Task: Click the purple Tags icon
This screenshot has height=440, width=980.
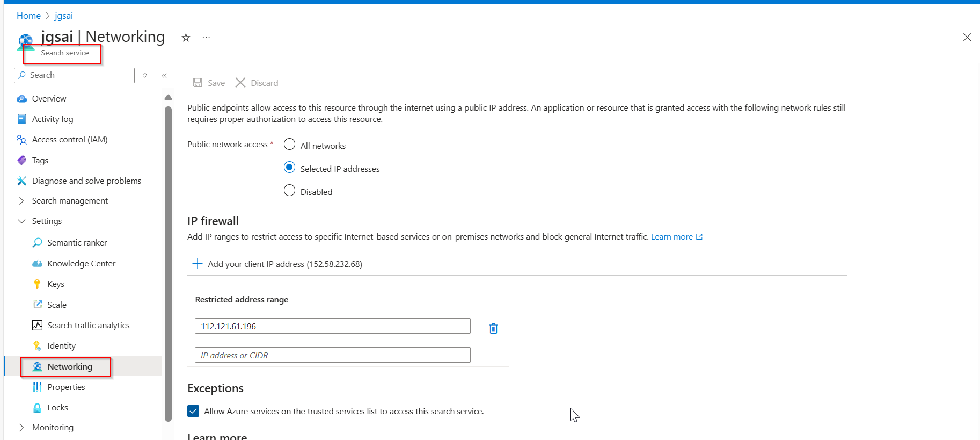Action: pos(21,160)
